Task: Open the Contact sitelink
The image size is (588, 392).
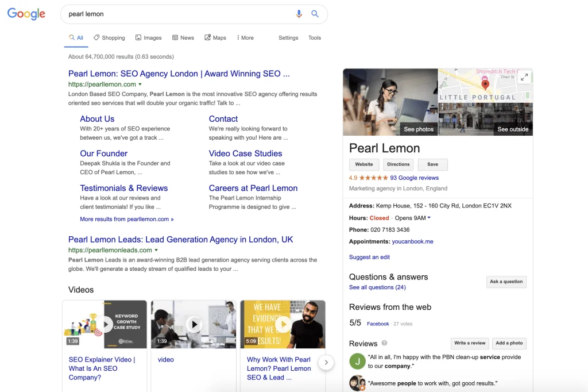Action: 223,118
